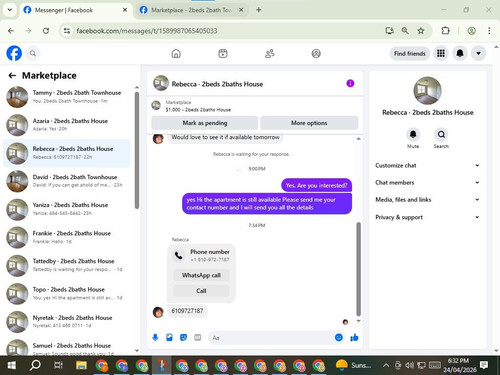Mute the Rebecca conversation
This screenshot has height=375, width=500.
[413, 135]
